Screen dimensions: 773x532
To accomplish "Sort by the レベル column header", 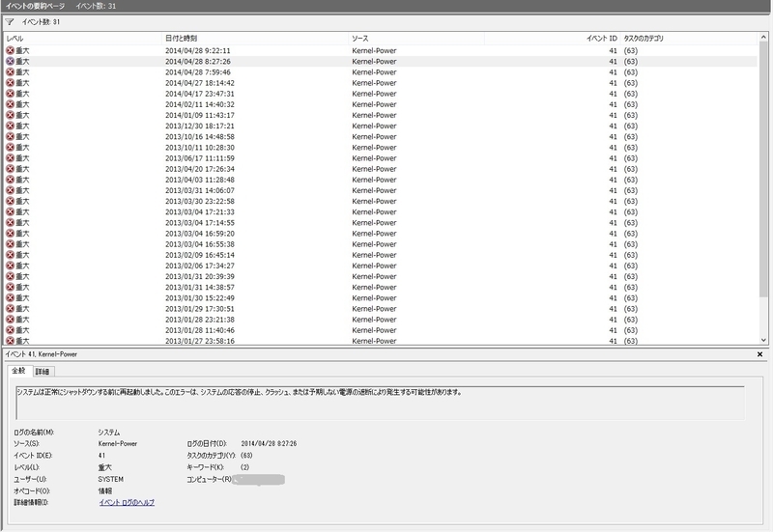I will pos(83,38).
